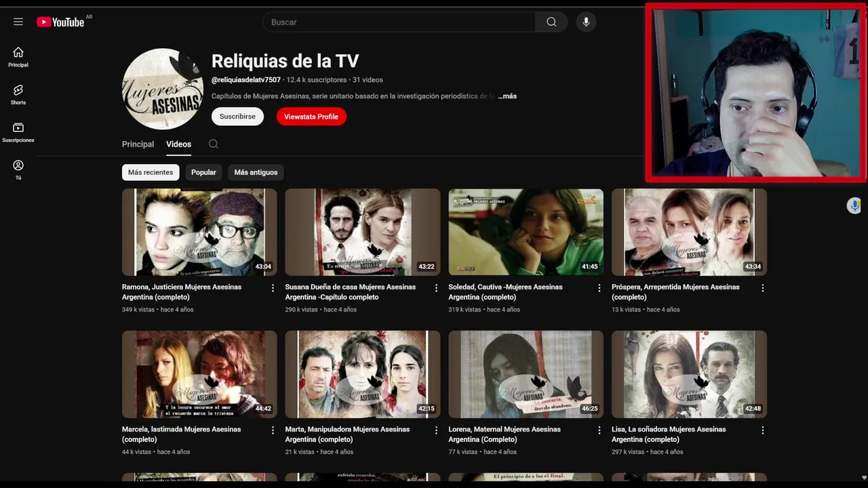Click title Marcela, lastimada Mujeres Asesinas

coord(182,434)
